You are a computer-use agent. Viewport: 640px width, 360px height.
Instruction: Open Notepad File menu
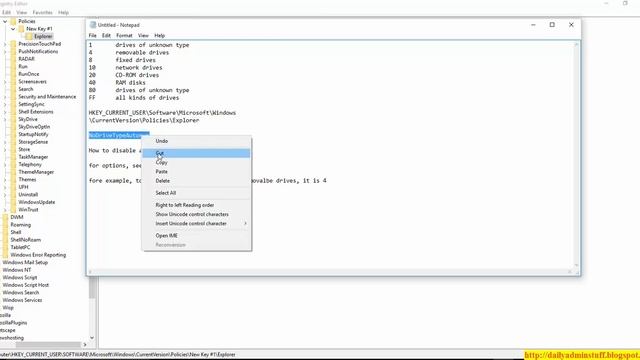point(93,36)
